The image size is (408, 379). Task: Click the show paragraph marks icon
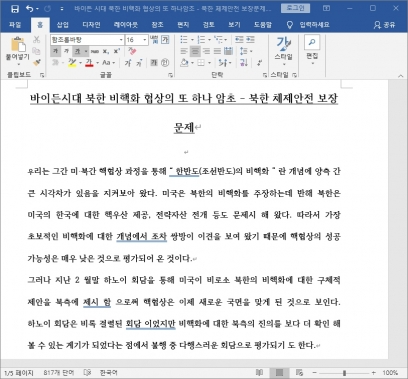[x=259, y=62]
